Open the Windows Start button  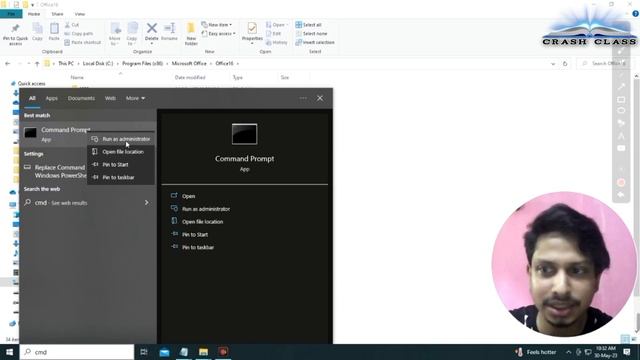click(9, 352)
